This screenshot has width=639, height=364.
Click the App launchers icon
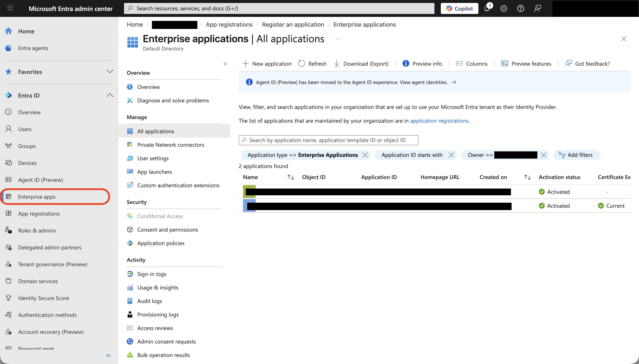coord(130,171)
